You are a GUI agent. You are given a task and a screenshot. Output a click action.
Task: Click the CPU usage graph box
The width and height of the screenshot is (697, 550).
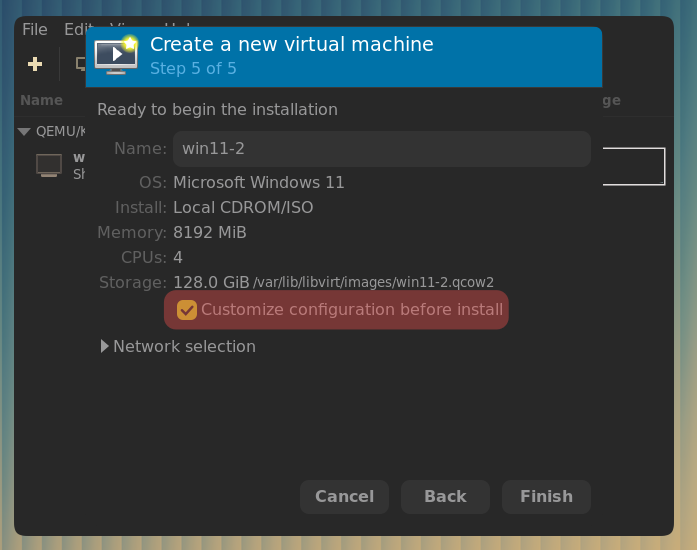click(x=634, y=166)
